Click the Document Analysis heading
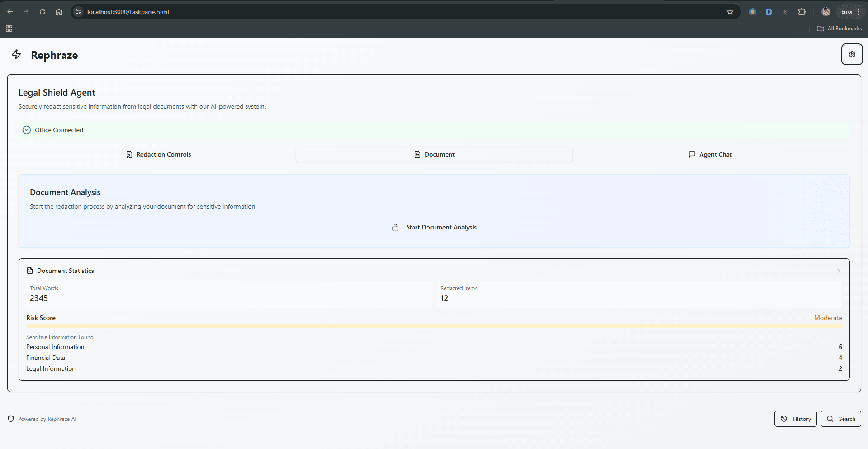The width and height of the screenshot is (868, 449). click(65, 192)
